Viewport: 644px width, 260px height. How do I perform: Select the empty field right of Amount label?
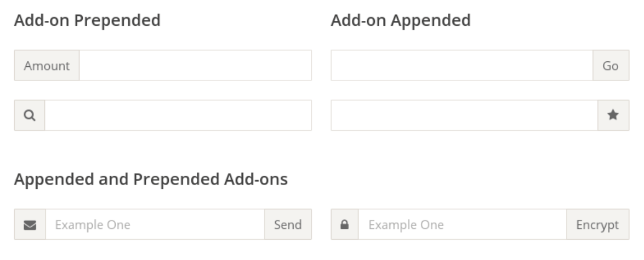click(x=195, y=66)
